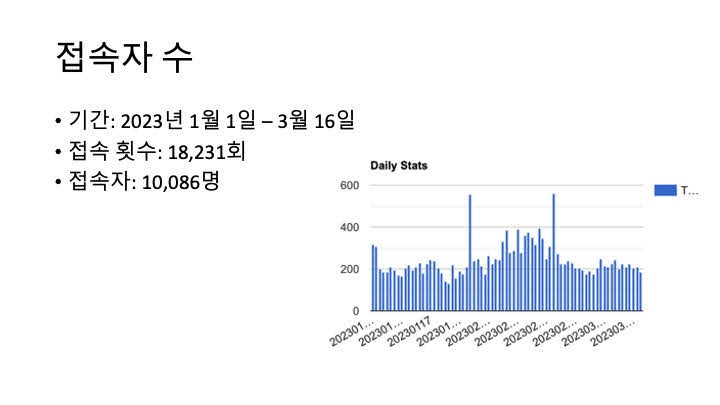Click the '400' y-axis label
Screen dimensions: 720x405
[x=349, y=228]
